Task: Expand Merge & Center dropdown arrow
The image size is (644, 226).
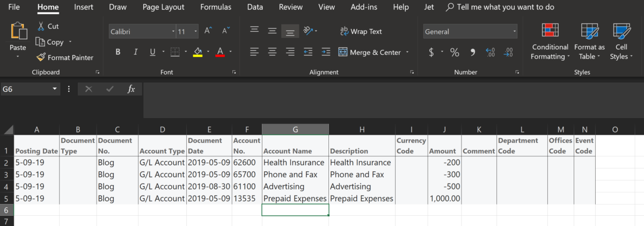Action: pyautogui.click(x=407, y=52)
